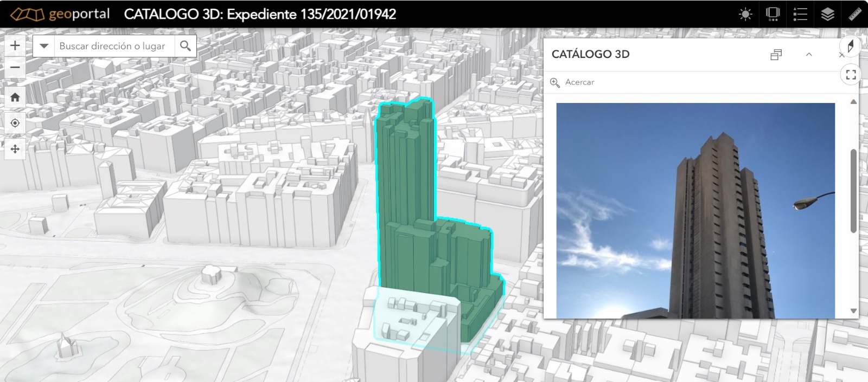Enter full screen view mode
The image size is (868, 382).
click(x=851, y=75)
